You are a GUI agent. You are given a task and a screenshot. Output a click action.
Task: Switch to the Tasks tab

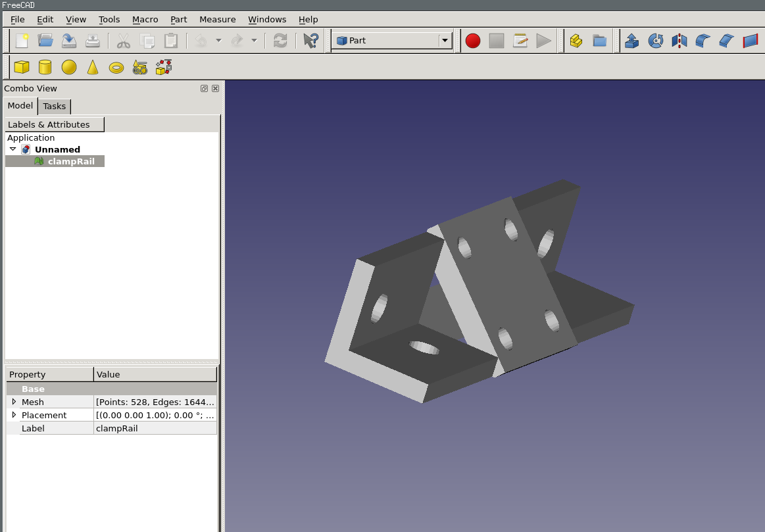tap(55, 106)
